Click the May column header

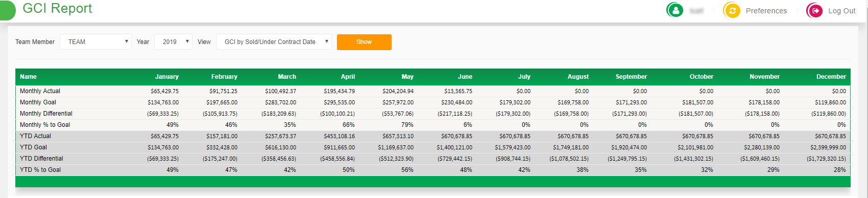tap(407, 77)
